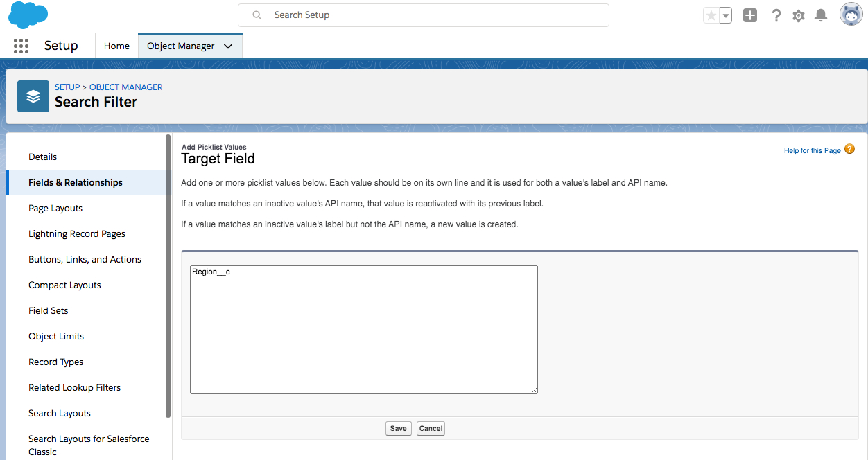Viewport: 868px width, 460px height.
Task: Open global actions with the plus icon
Action: 749,15
